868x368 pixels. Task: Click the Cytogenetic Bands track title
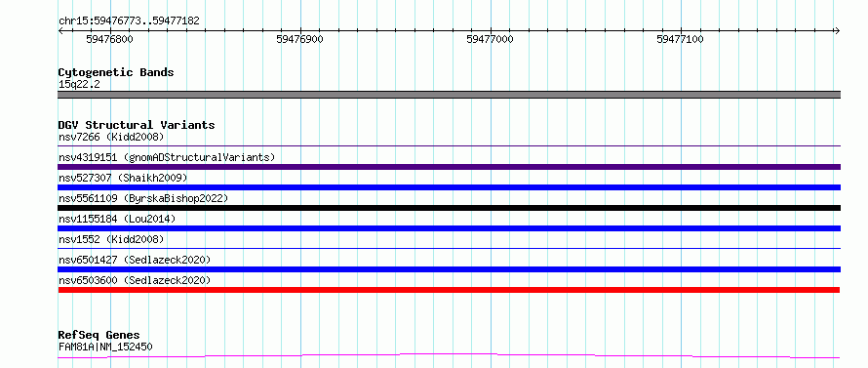point(116,72)
